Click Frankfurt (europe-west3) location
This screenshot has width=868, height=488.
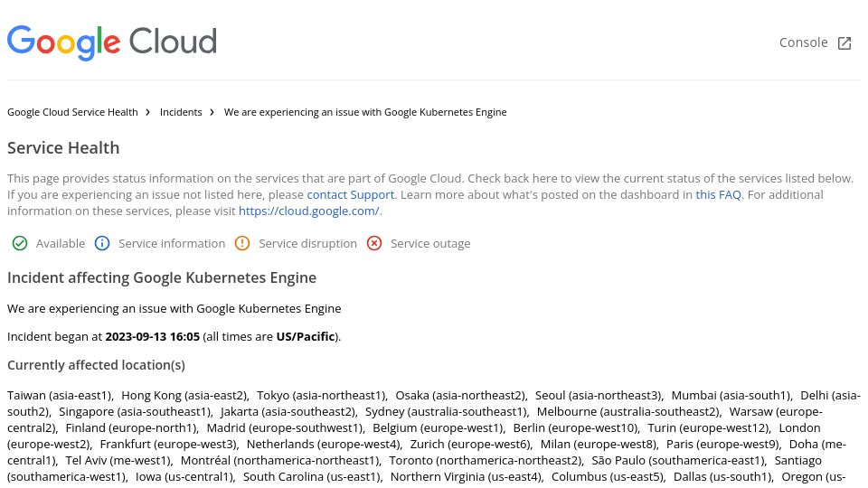[x=169, y=445]
